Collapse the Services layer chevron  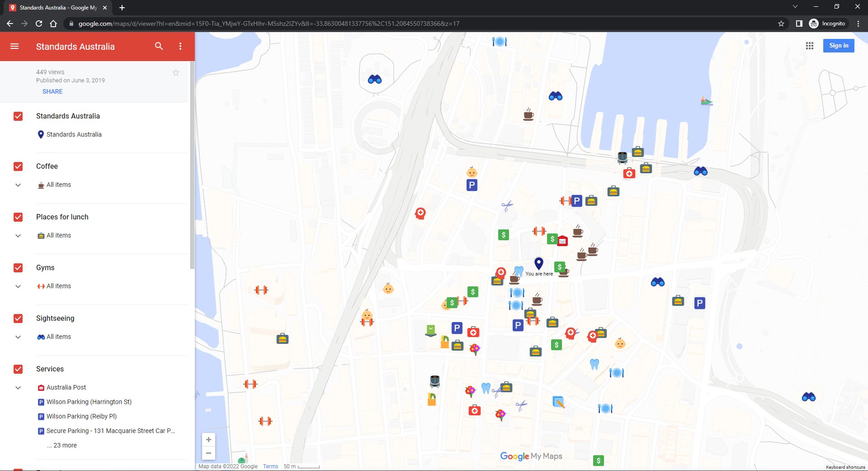coord(18,388)
